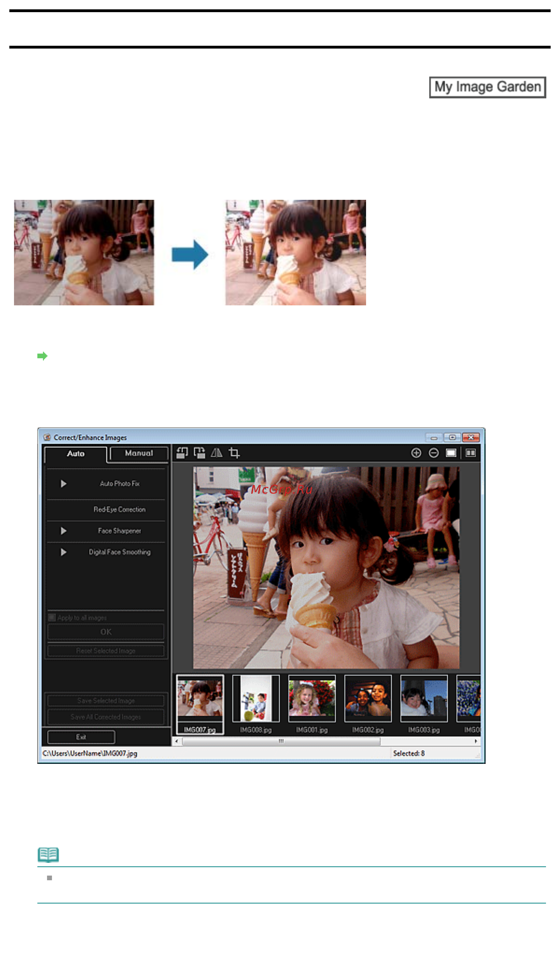Screen dimensions: 560x978
Task: Rotate image right with toolbar icon
Action: 199,453
